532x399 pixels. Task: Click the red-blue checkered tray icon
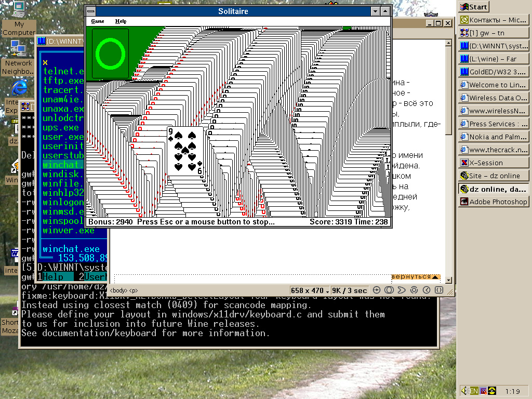coord(483,391)
